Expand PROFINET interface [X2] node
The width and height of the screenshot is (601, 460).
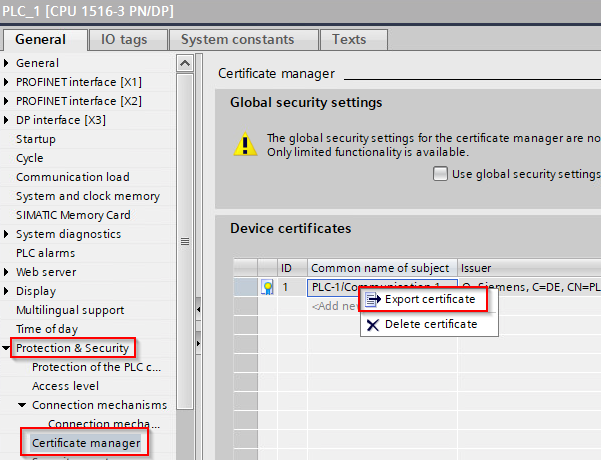6,101
